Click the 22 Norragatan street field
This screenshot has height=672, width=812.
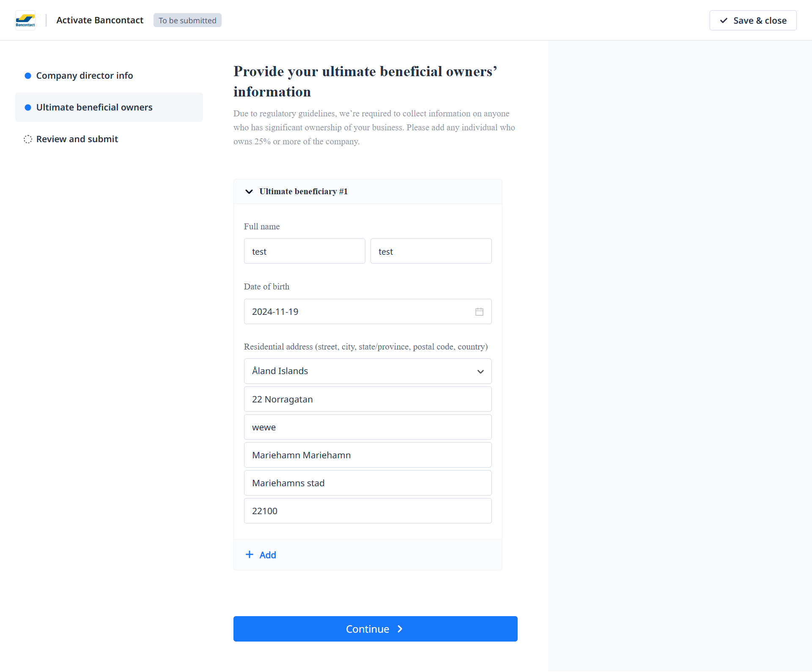tap(368, 399)
